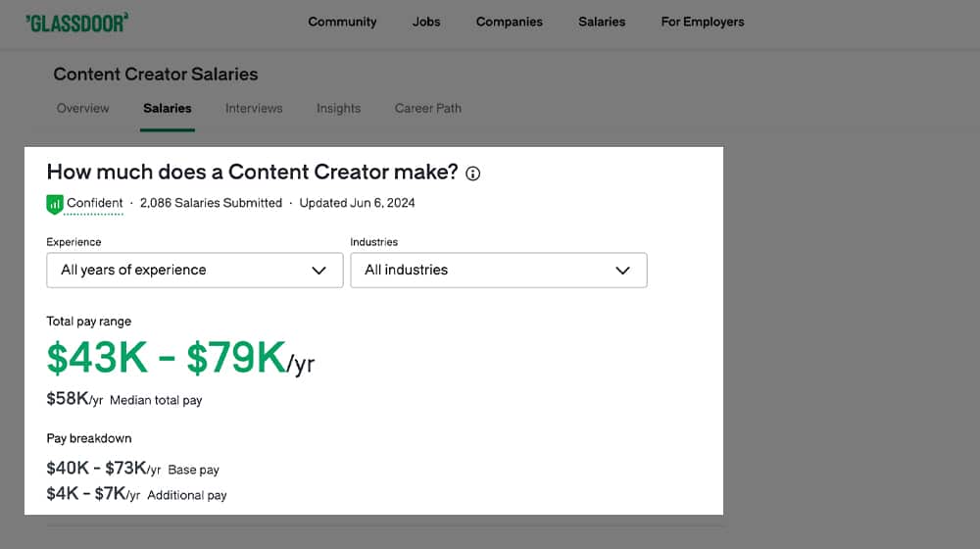980x549 pixels.
Task: Click the Industries dropdown chevron arrow
Action: click(622, 271)
